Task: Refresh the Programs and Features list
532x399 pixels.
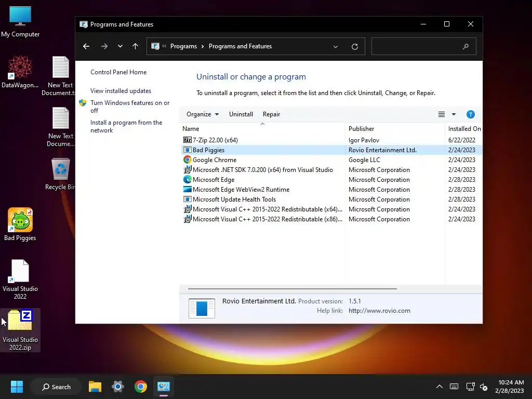Action: coord(355,46)
